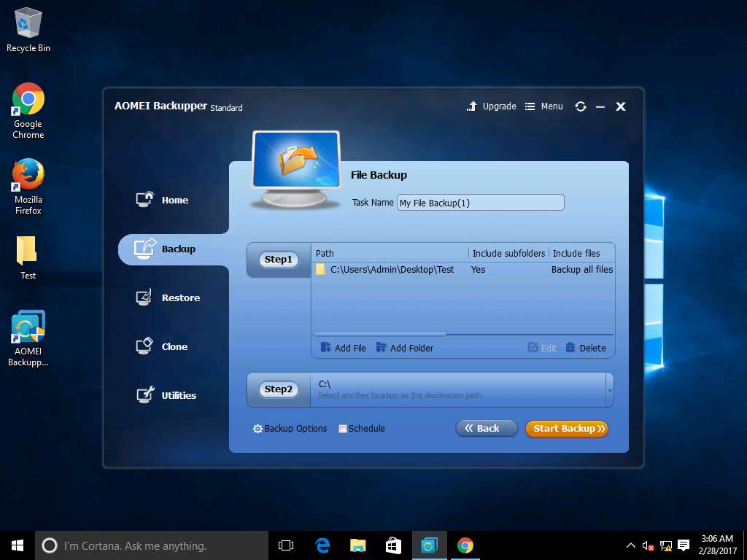Click the Task Name input field
The image size is (747, 560).
pyautogui.click(x=481, y=203)
